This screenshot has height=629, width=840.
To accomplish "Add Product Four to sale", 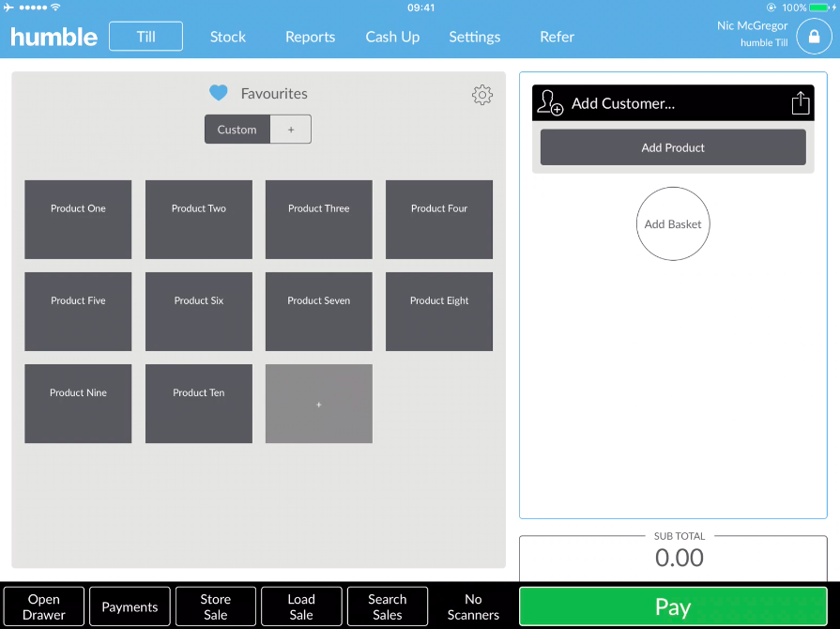I will click(439, 220).
